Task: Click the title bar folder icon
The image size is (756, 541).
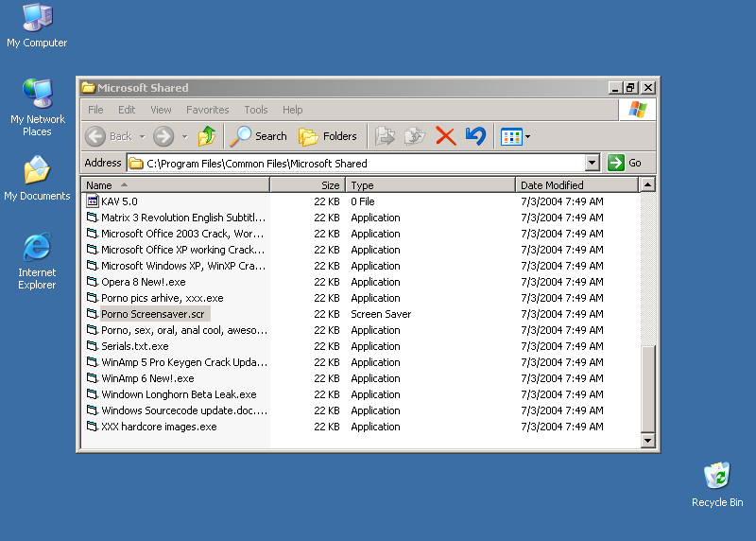Action: point(88,87)
